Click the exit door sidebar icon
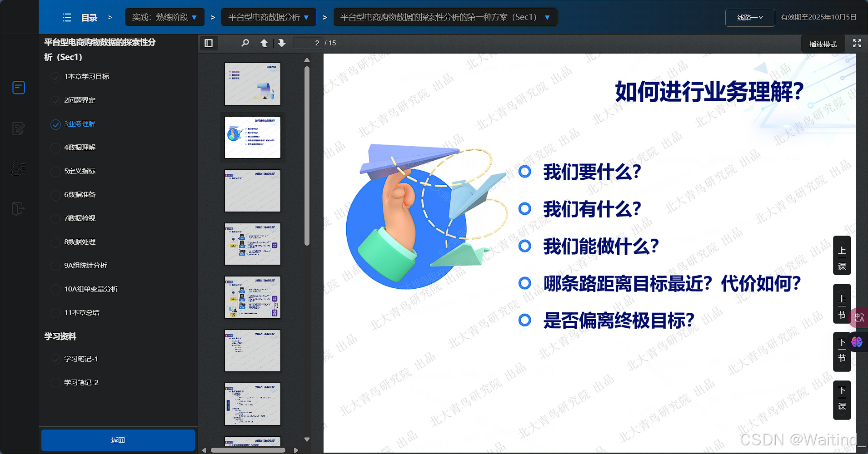This screenshot has width=868, height=454. tap(18, 209)
